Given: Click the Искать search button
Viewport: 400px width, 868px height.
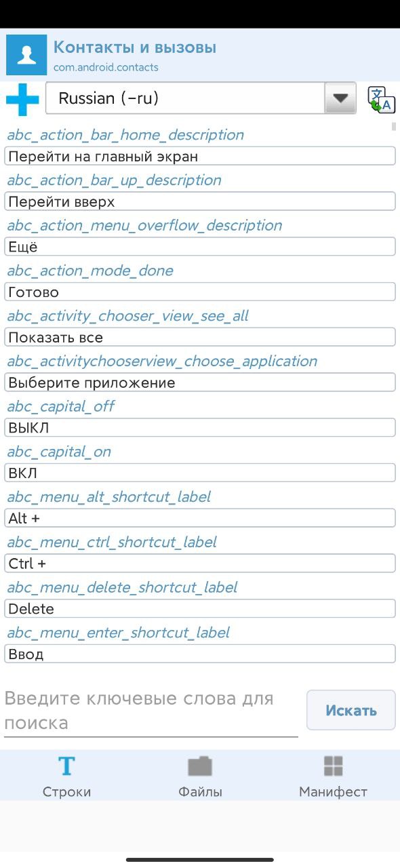Looking at the screenshot, I should (x=351, y=710).
